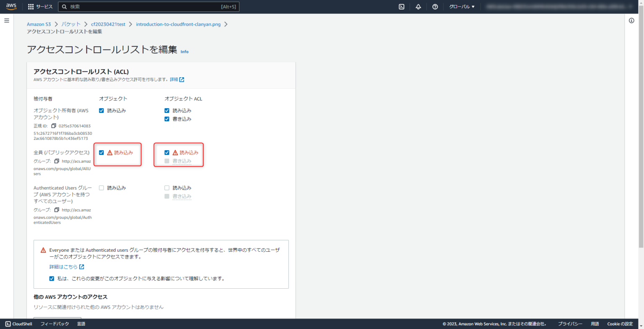644x329 pixels.
Task: Open the AWS services grid menu
Action: [30, 6]
